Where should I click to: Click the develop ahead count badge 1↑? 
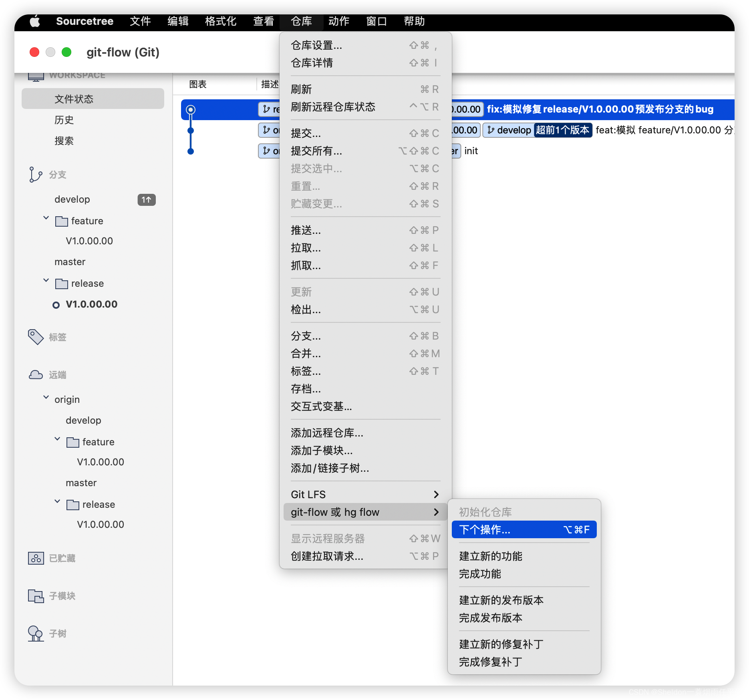tap(147, 199)
